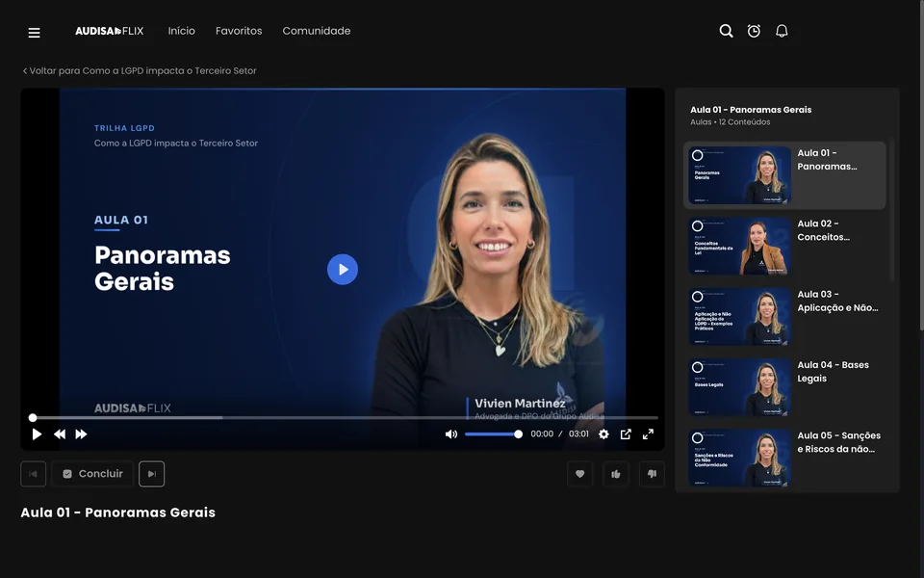Click the AUDISAFLIX logo
The height and width of the screenshot is (578, 924).
109,31
